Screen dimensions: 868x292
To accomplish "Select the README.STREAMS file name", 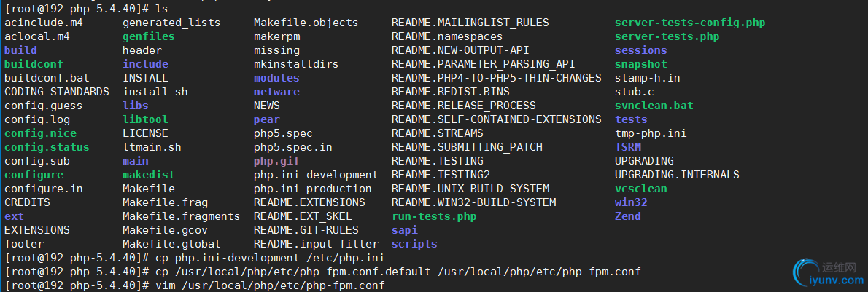I will [438, 133].
